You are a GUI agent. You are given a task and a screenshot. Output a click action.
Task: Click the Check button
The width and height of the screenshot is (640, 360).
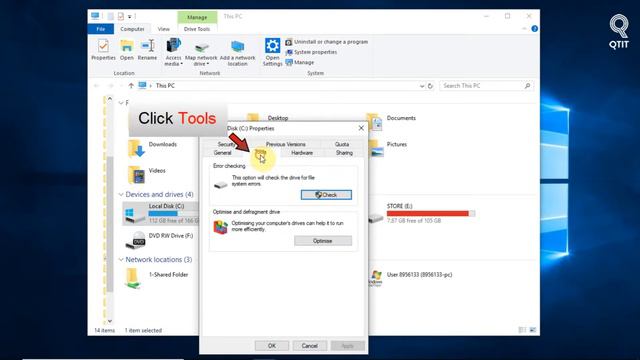point(326,195)
